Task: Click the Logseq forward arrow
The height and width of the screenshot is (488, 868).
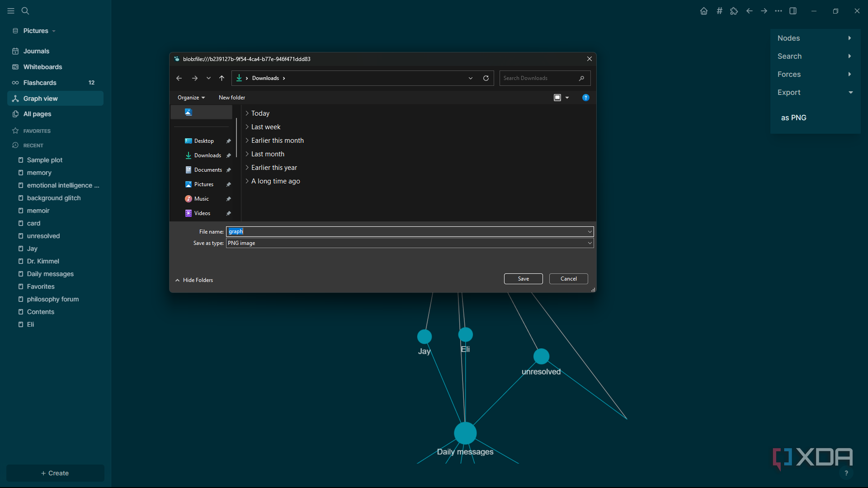Action: (764, 11)
